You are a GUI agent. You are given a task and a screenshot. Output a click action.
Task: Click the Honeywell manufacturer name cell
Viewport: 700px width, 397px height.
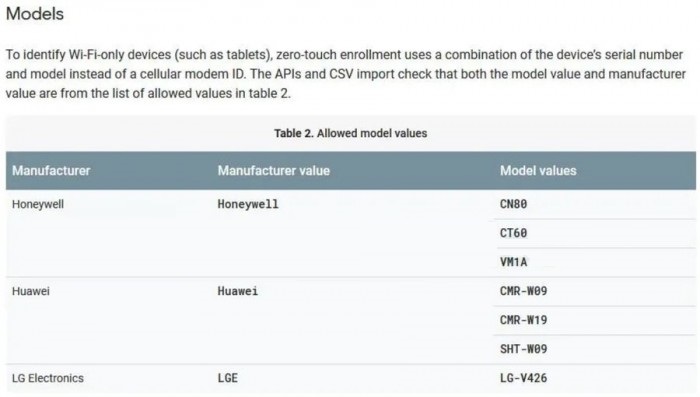(x=38, y=204)
